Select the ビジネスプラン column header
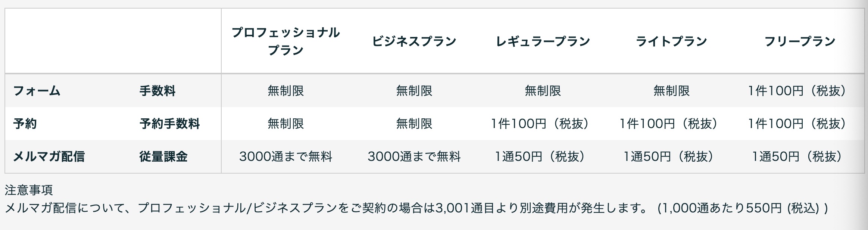Image resolution: width=868 pixels, height=230 pixels. coord(414,41)
